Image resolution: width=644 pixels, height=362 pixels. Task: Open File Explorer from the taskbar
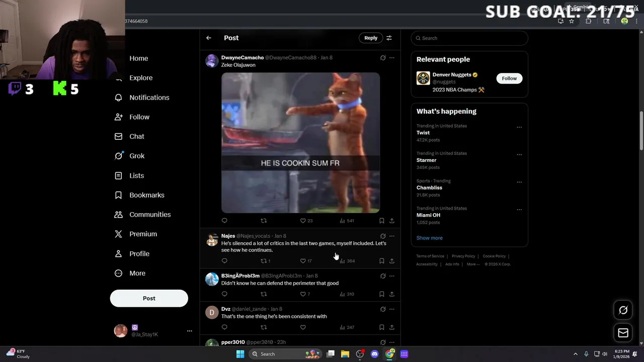click(345, 354)
